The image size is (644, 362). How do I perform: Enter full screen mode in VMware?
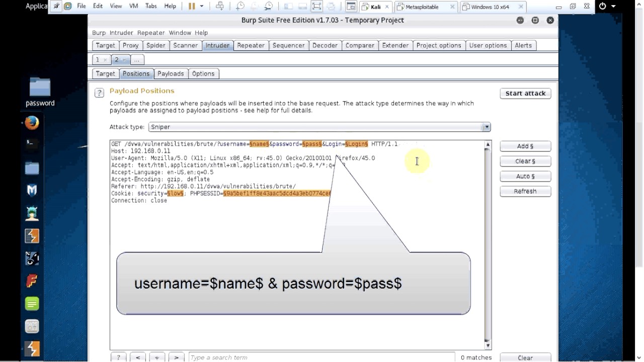pyautogui.click(x=316, y=6)
